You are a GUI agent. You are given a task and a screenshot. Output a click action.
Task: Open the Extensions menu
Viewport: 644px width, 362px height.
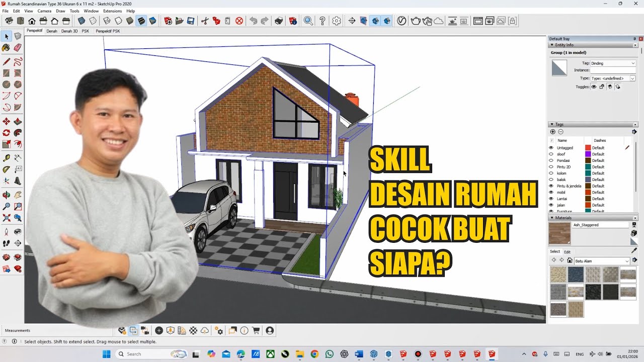pyautogui.click(x=112, y=11)
